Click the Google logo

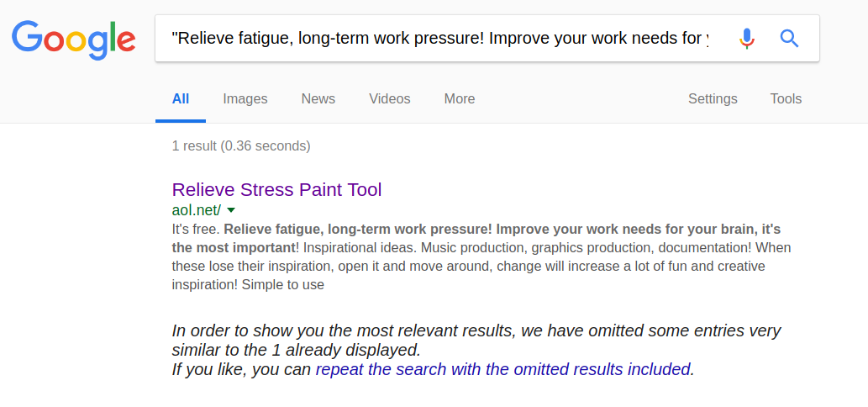point(74,40)
